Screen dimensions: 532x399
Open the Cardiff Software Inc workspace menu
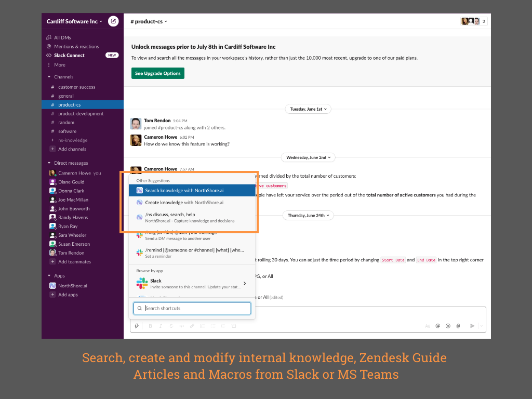click(x=74, y=21)
